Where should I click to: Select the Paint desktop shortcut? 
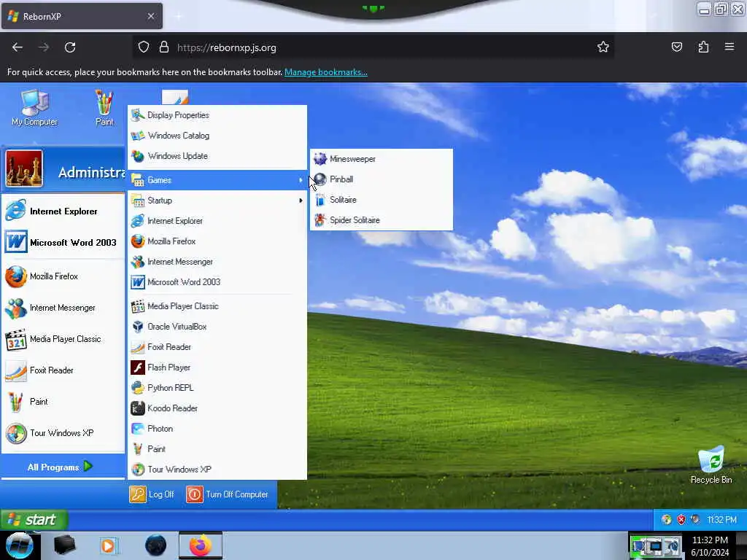click(104, 108)
